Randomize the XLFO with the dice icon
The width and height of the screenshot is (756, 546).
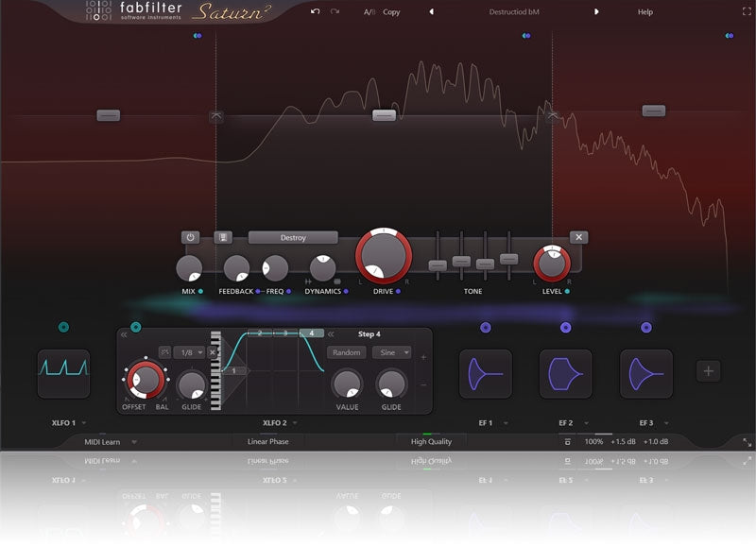164,352
